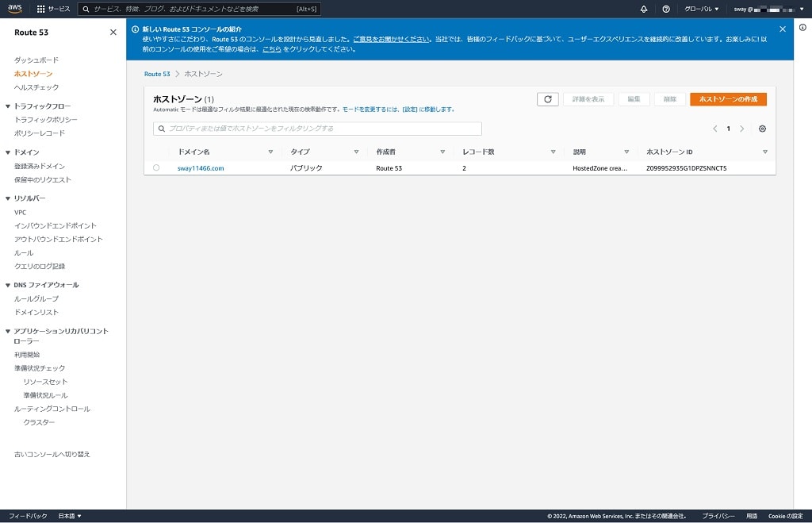Open ドメインリスト in the sidebar
Viewport: 812px width, 523px height.
(36, 313)
